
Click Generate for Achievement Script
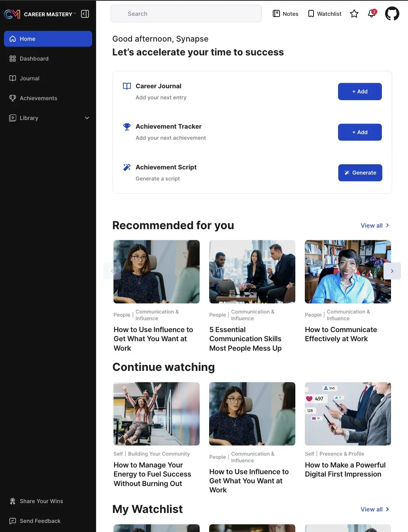(360, 173)
